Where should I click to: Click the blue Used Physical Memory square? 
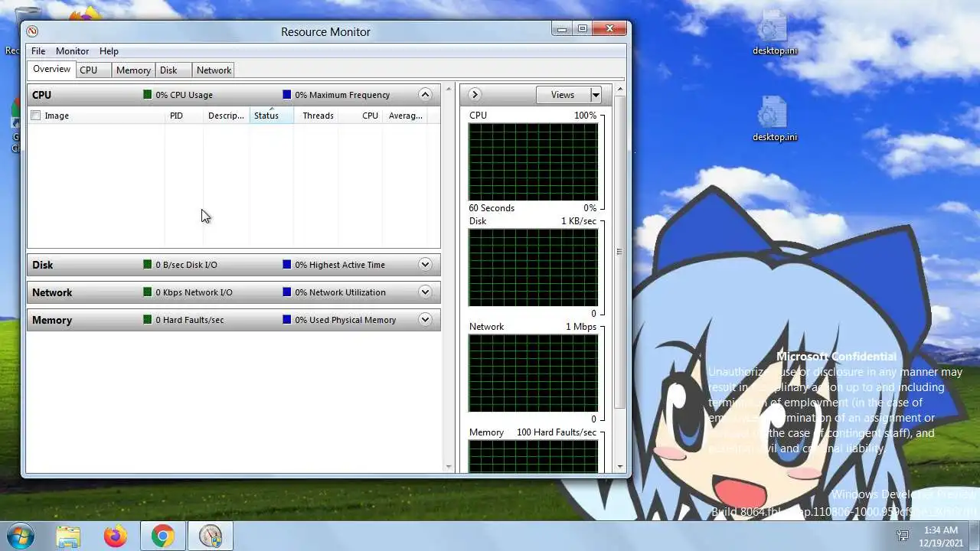(287, 320)
